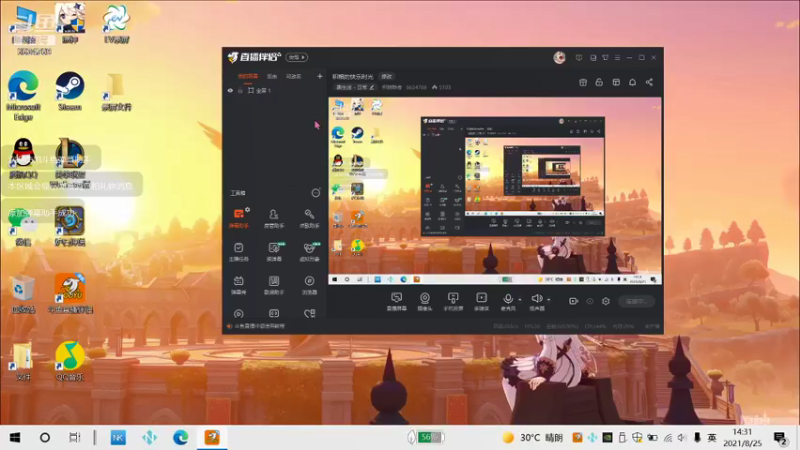
Task: Add a new scene with the plus button
Action: [x=319, y=77]
